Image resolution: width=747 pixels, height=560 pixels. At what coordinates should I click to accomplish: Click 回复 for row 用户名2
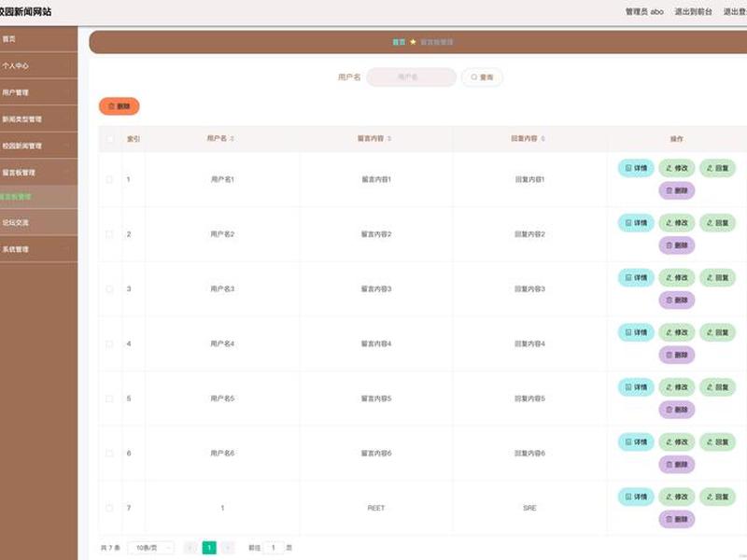pos(717,223)
